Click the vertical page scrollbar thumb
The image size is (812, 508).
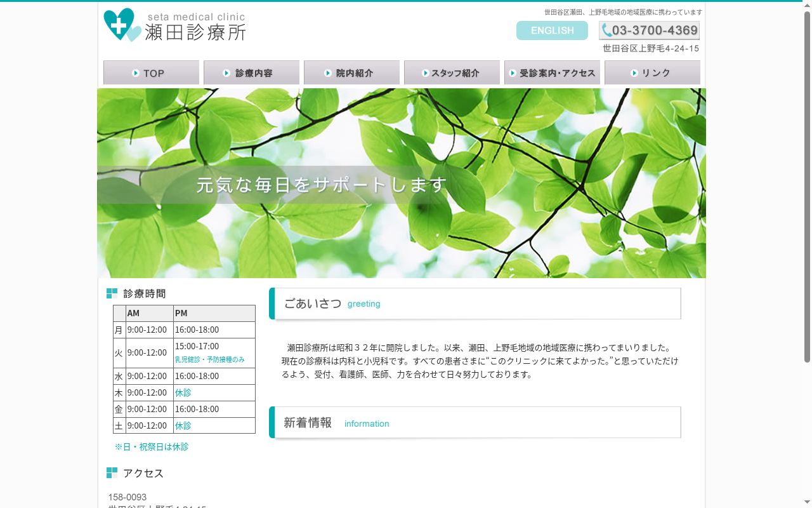click(807, 187)
